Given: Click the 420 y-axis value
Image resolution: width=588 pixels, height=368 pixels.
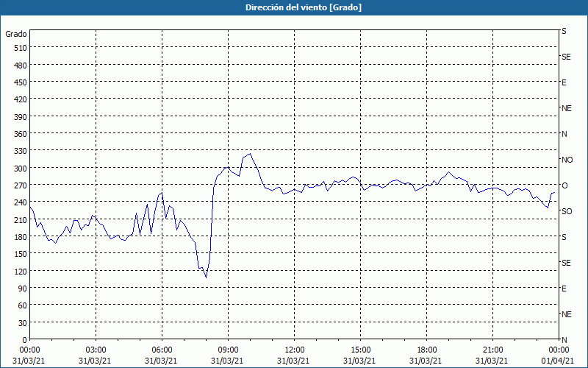Looking at the screenshot, I should click(x=21, y=99).
